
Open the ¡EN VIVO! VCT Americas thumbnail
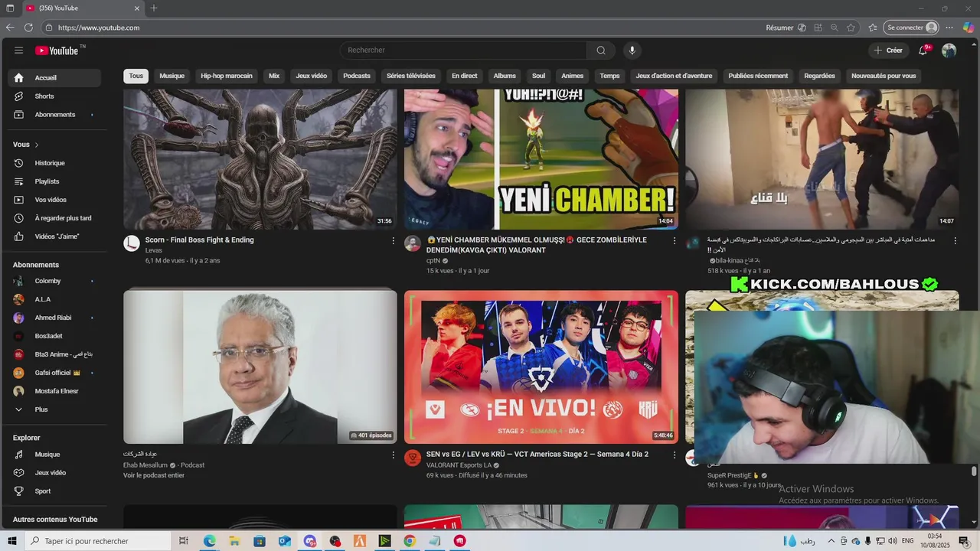541,367
